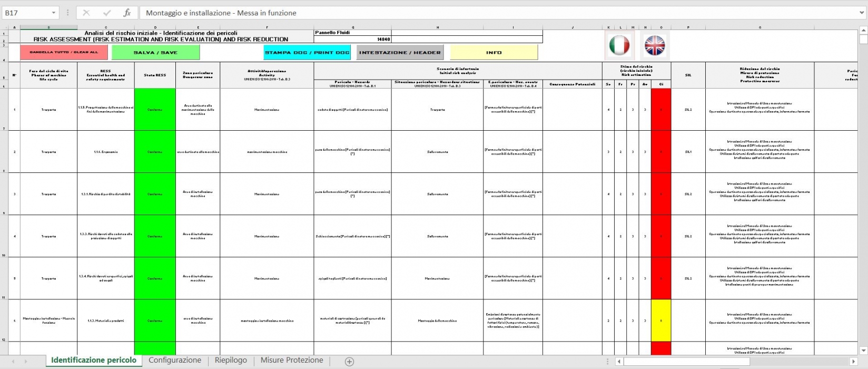The width and height of the screenshot is (868, 369).
Task: Open the Riepilogo sheet tab
Action: 231,361
